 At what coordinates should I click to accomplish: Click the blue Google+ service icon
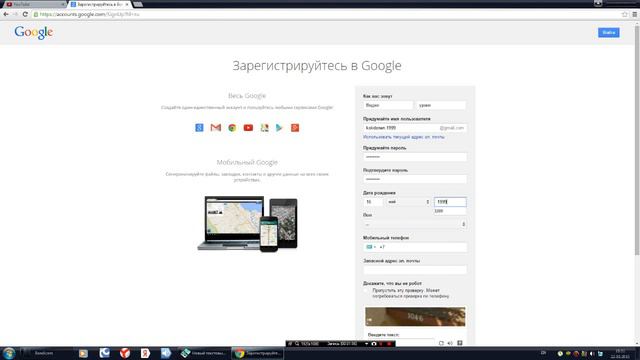coord(199,128)
